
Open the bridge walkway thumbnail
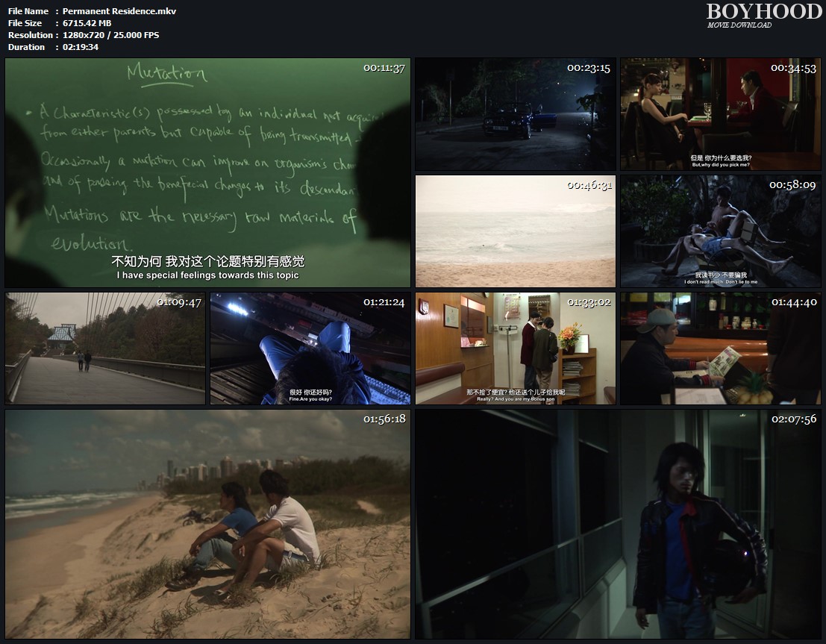click(104, 348)
